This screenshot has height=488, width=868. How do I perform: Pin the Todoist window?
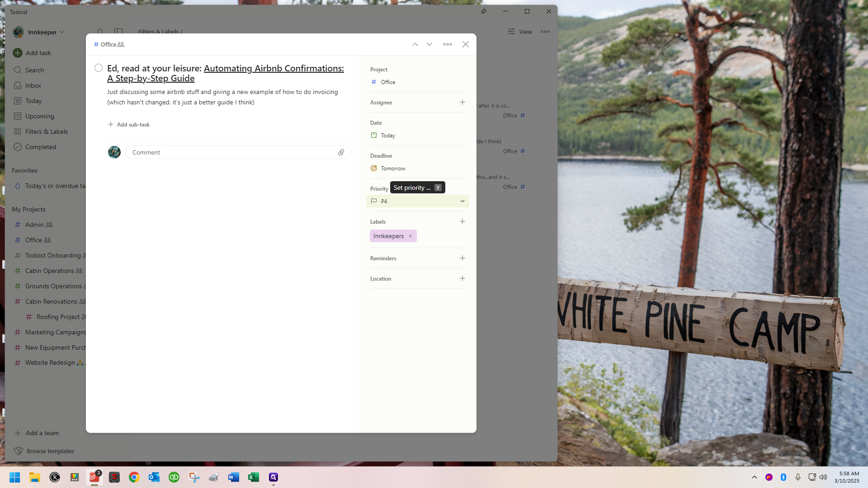click(x=484, y=11)
